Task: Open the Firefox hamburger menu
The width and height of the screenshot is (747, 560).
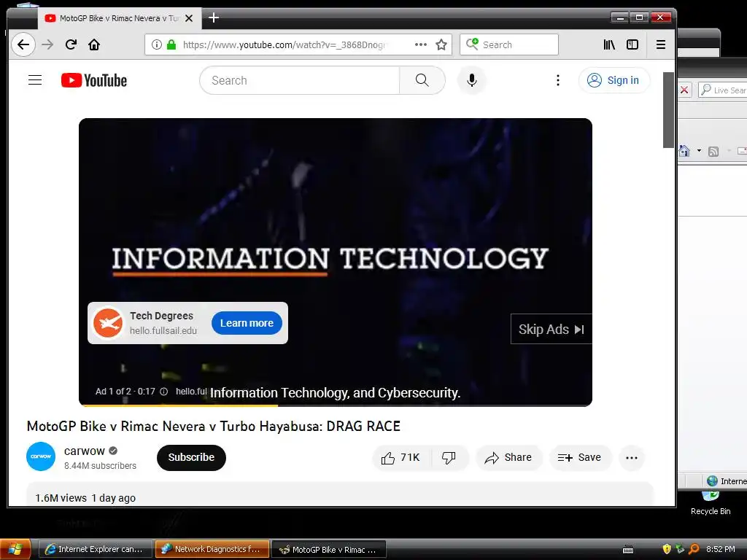Action: (x=661, y=44)
